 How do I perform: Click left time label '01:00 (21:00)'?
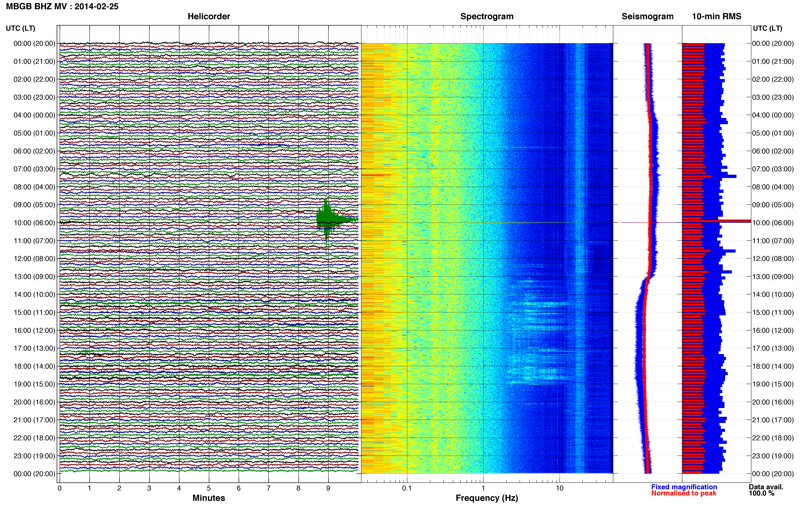coord(34,62)
